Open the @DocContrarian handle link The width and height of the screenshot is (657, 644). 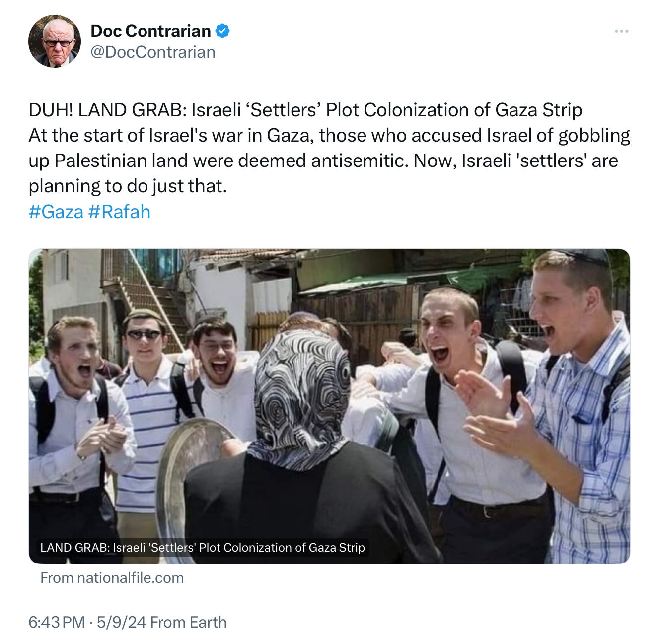click(x=153, y=52)
